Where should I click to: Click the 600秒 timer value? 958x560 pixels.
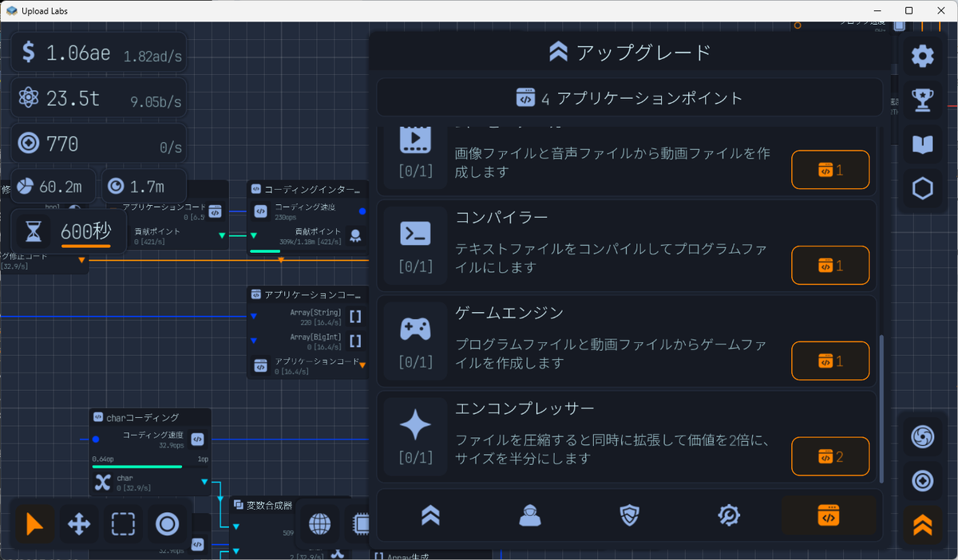[86, 231]
